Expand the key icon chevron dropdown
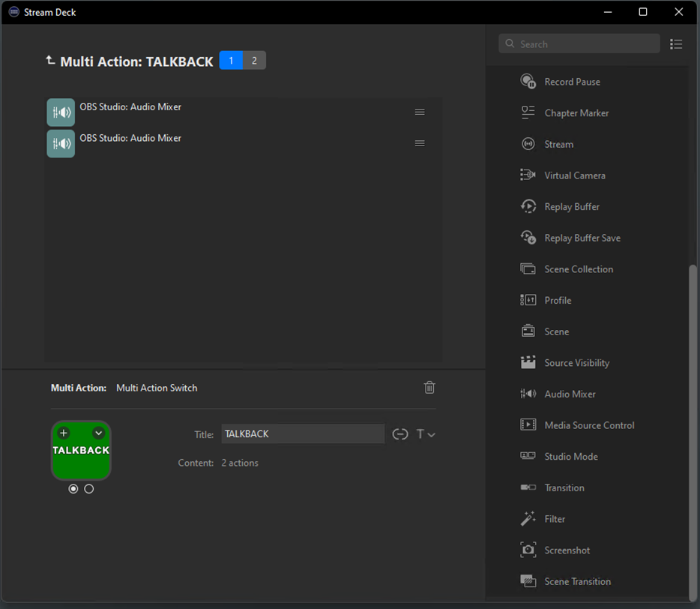The width and height of the screenshot is (700, 609). tap(99, 433)
